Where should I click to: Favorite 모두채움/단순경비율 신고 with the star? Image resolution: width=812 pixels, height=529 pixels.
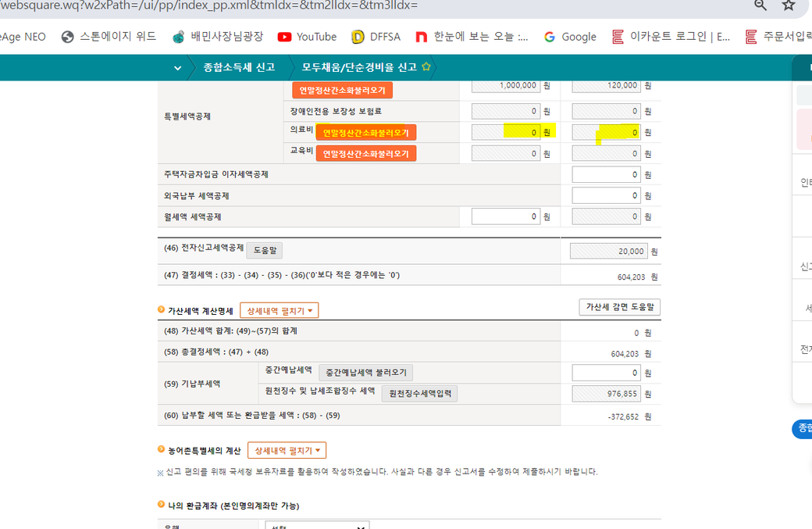point(426,67)
